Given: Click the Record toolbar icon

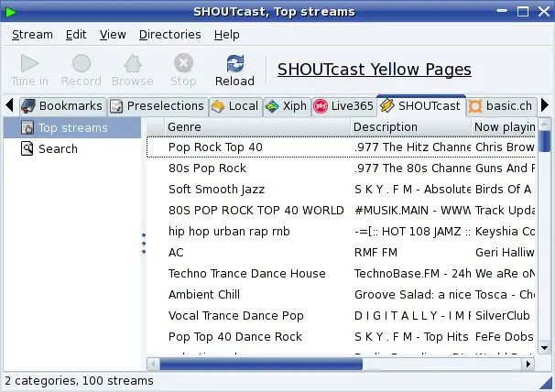Looking at the screenshot, I should (82, 63).
